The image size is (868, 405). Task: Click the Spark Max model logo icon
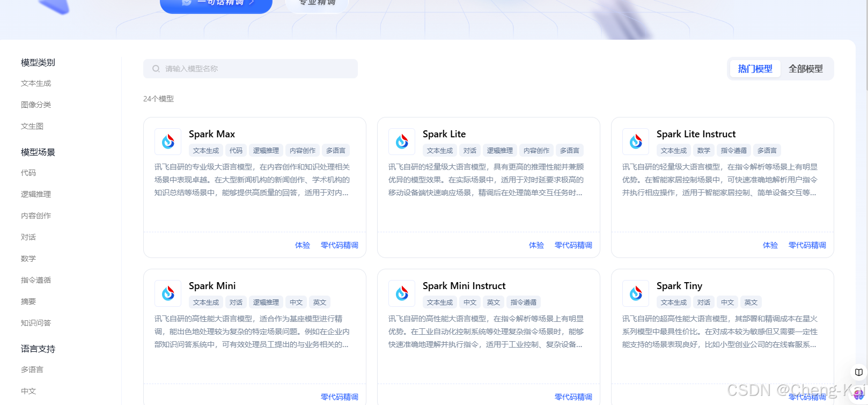click(168, 142)
